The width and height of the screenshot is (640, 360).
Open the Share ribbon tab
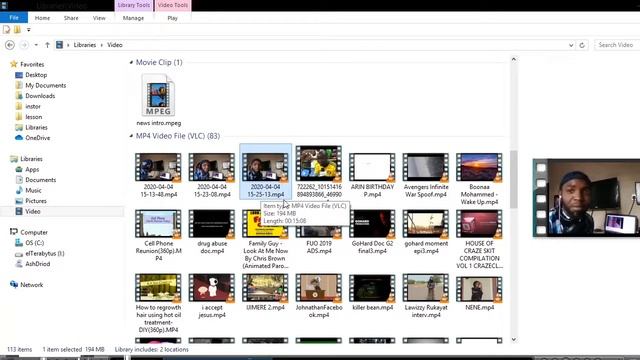coord(71,18)
